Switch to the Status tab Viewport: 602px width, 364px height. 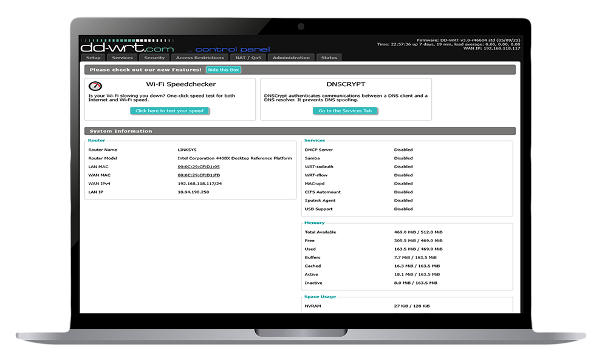pos(329,58)
